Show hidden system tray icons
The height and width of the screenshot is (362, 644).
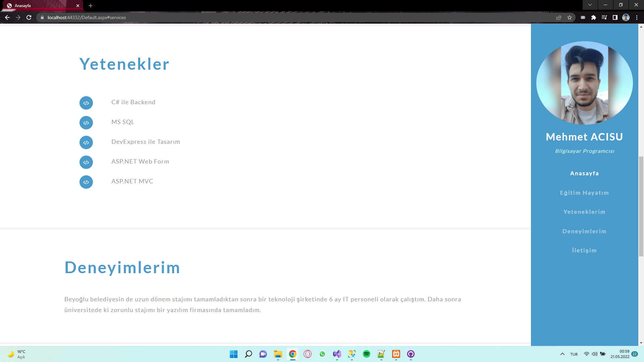(562, 354)
